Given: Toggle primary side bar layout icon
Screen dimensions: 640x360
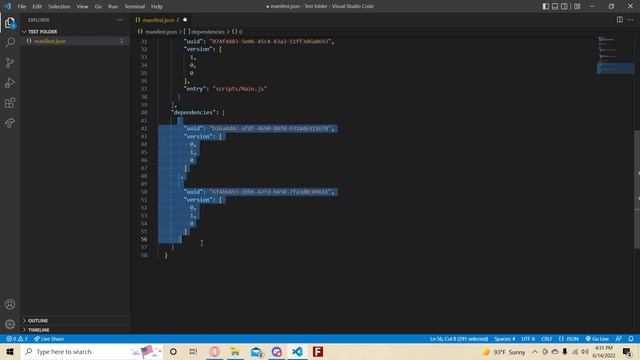Looking at the screenshot, I should click(x=546, y=6).
